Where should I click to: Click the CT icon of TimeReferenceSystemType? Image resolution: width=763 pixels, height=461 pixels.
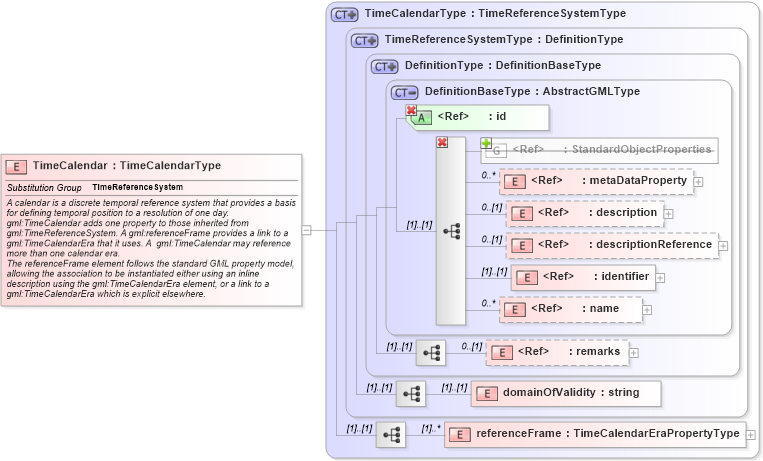click(364, 40)
